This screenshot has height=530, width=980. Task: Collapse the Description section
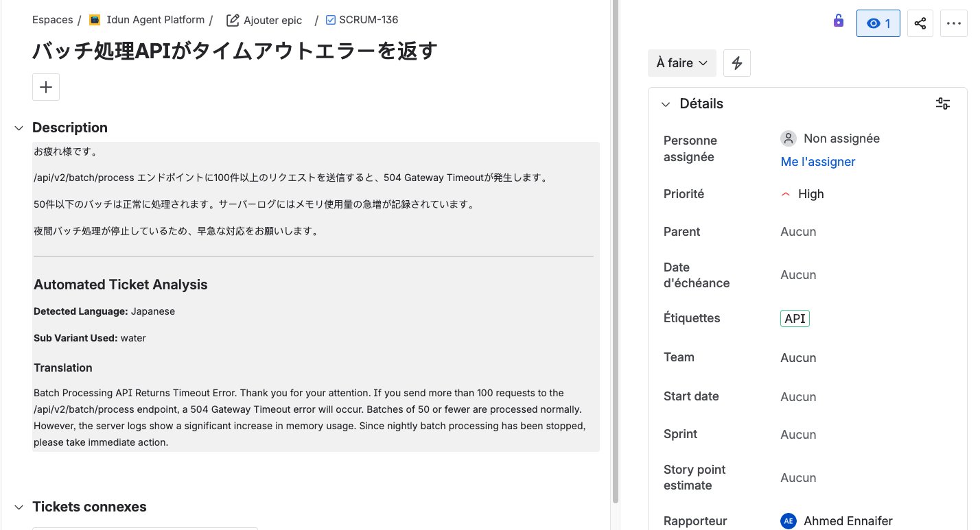19,128
